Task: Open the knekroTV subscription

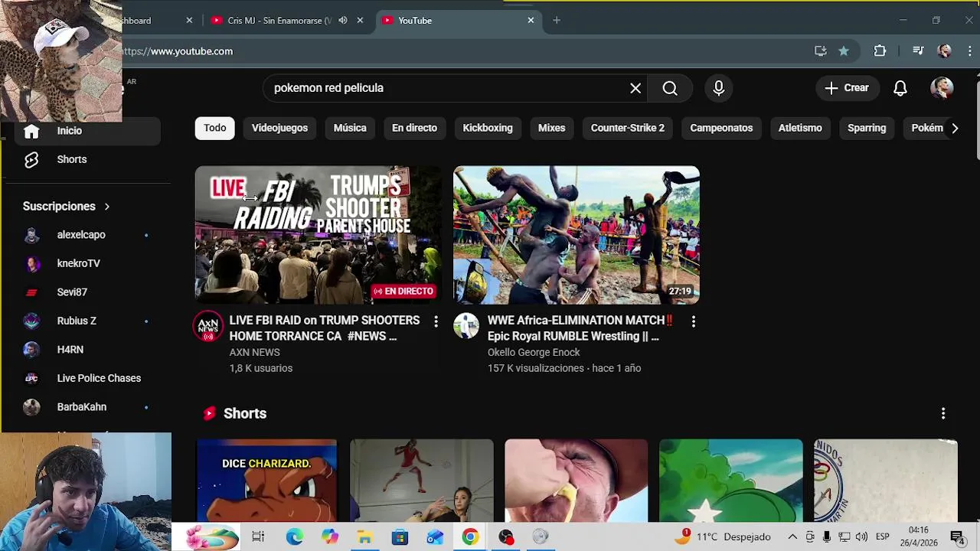Action: tap(88, 263)
